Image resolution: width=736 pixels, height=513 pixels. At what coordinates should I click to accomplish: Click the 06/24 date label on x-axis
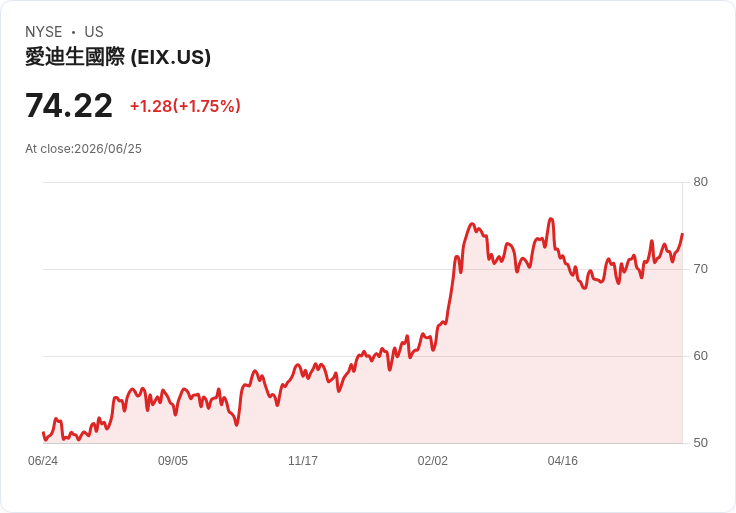pyautogui.click(x=43, y=461)
